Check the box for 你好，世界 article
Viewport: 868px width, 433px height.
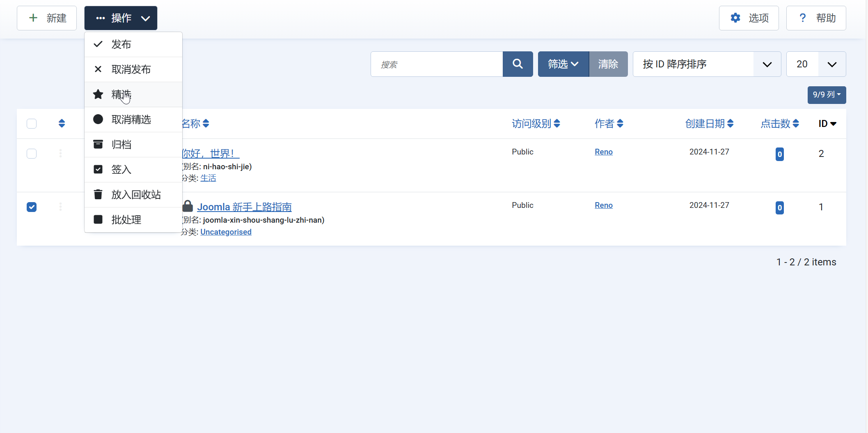[x=32, y=154]
